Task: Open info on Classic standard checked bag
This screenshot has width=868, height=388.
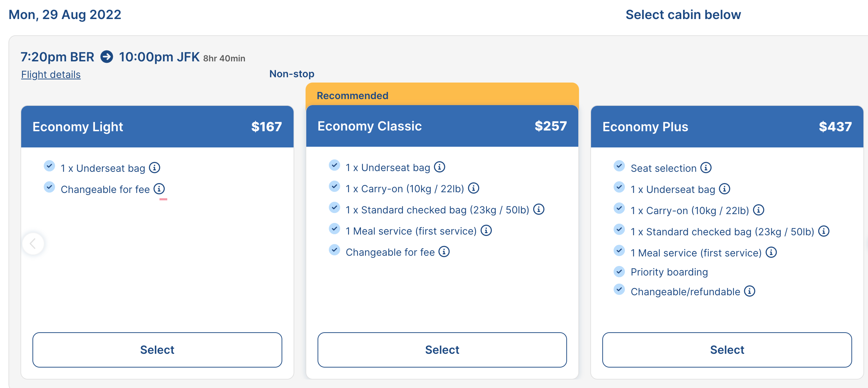Action: 539,209
